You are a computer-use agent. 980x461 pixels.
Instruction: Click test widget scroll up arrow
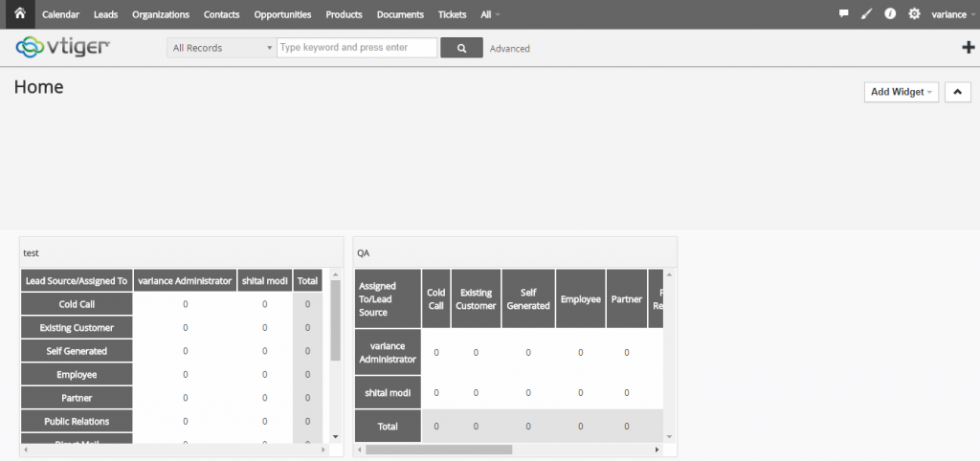tap(336, 274)
